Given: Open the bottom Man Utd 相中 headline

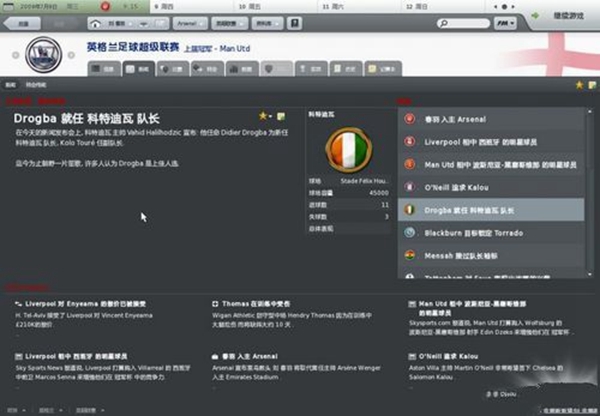Looking at the screenshot, I should pos(472,308).
